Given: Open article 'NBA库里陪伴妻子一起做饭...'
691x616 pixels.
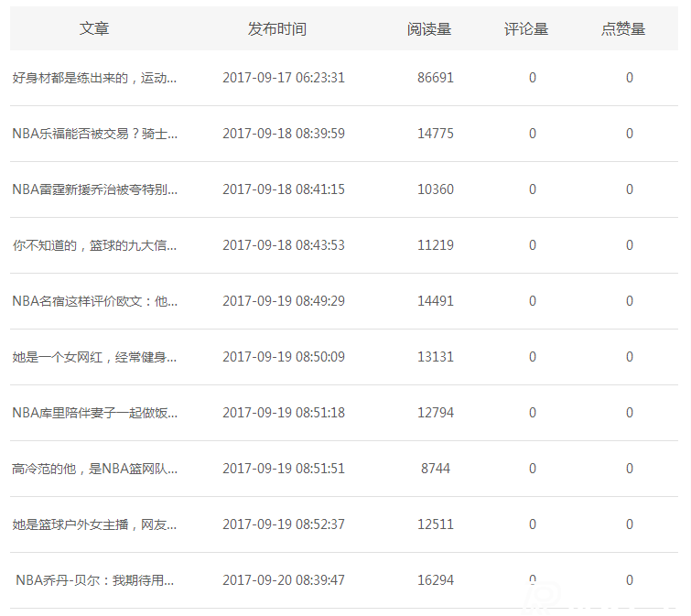Looking at the screenshot, I should (x=94, y=413).
